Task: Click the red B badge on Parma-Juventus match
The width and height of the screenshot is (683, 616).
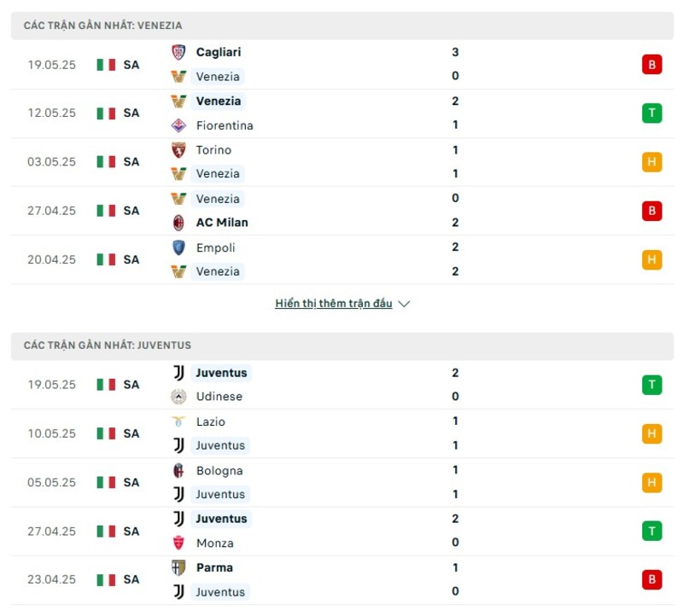Action: 654,579
